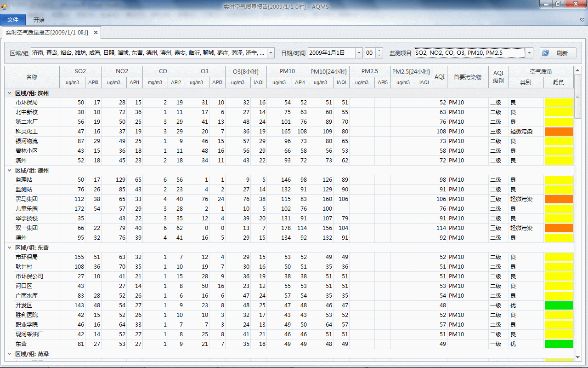The width and height of the screenshot is (588, 368).
Task: Click the PM2.5 column group header
Action: [370, 71]
